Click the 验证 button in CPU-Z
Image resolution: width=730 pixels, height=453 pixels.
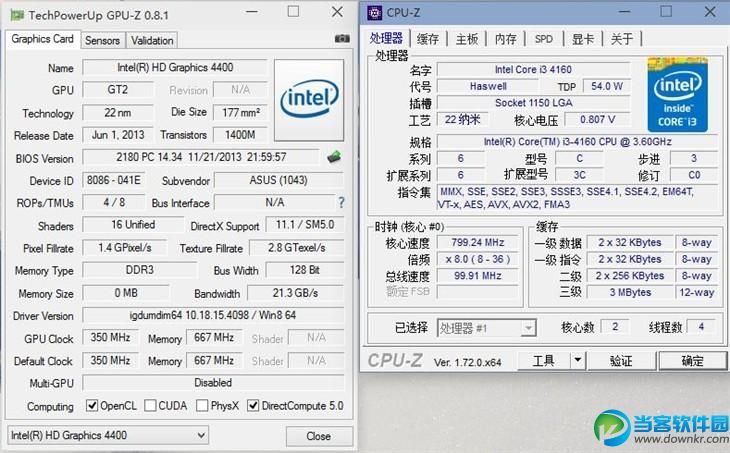621,360
